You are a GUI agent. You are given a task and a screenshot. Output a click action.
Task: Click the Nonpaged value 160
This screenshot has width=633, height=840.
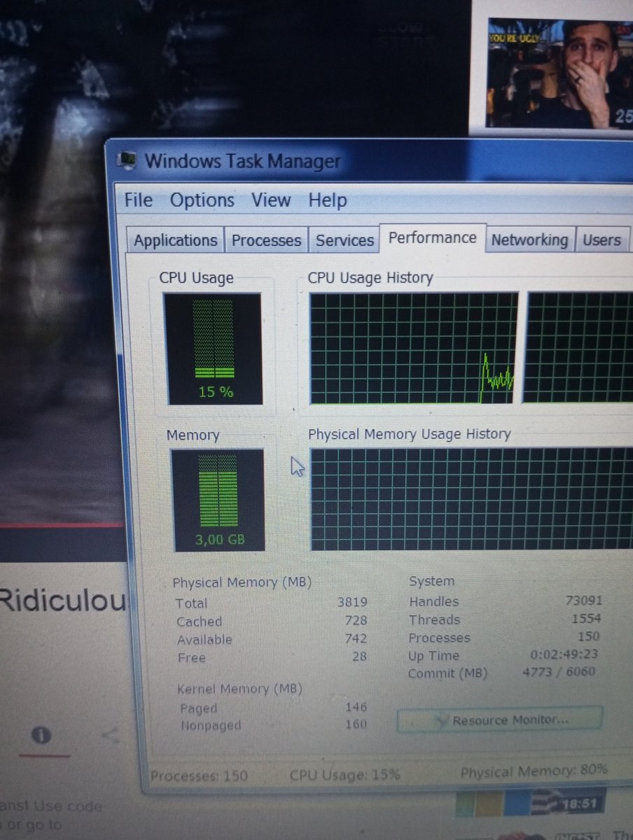point(356,724)
